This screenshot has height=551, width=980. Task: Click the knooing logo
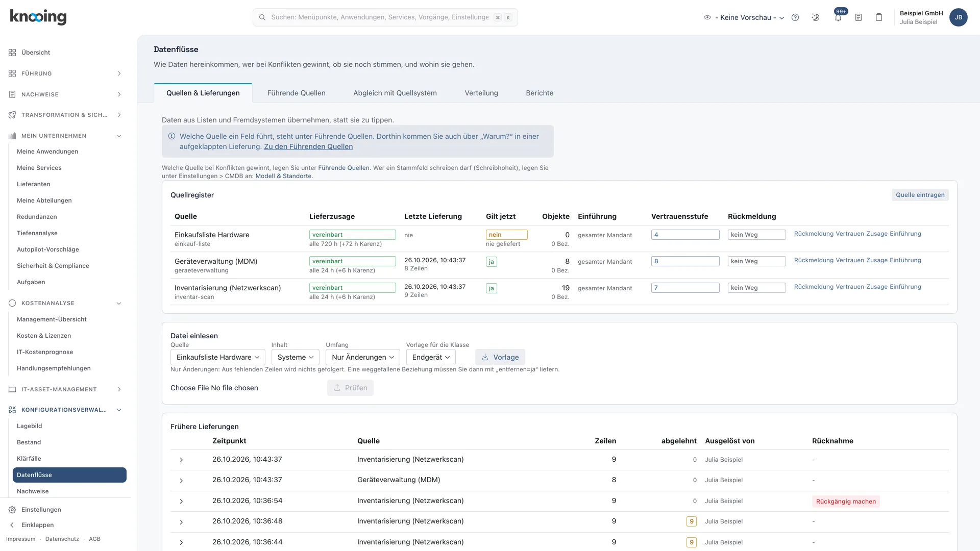[x=38, y=17]
